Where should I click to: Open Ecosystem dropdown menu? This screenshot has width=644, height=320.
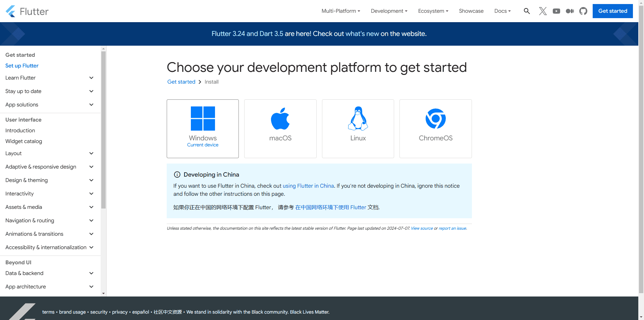[433, 11]
